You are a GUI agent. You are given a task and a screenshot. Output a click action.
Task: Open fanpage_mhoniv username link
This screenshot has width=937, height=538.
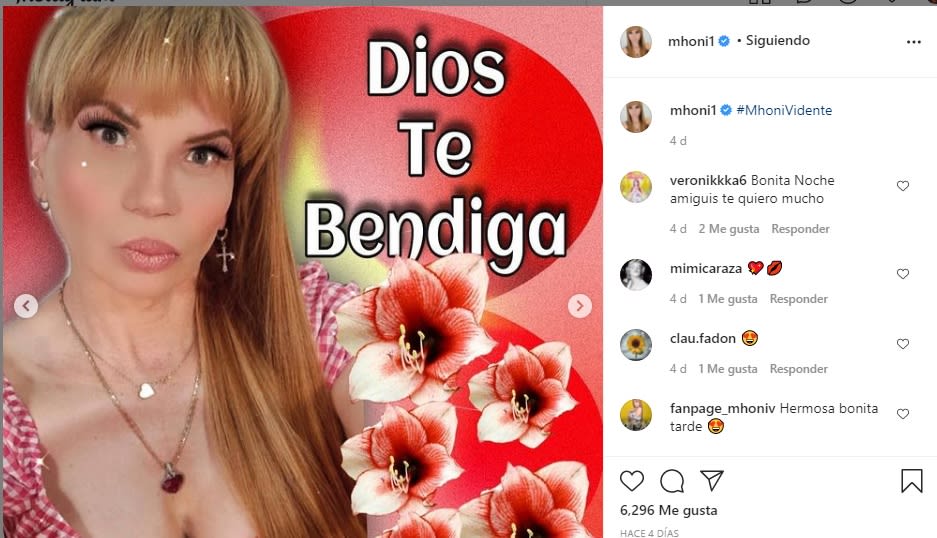[722, 408]
